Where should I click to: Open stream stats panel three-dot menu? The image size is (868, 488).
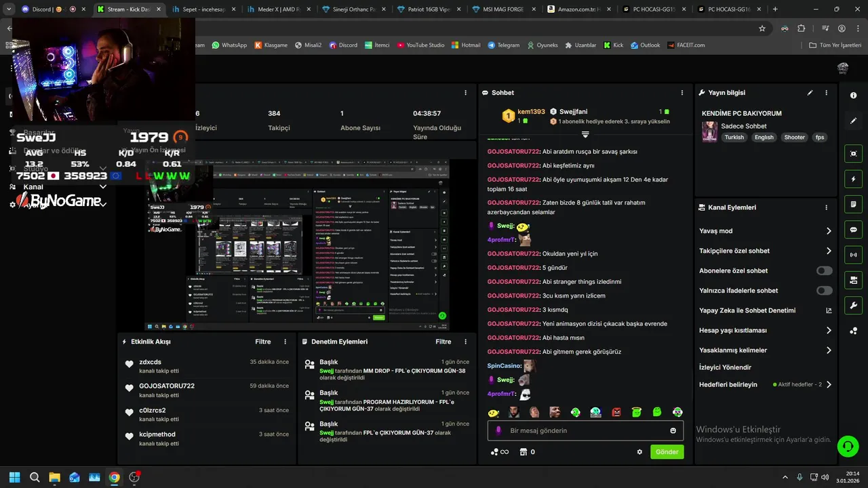pos(465,93)
